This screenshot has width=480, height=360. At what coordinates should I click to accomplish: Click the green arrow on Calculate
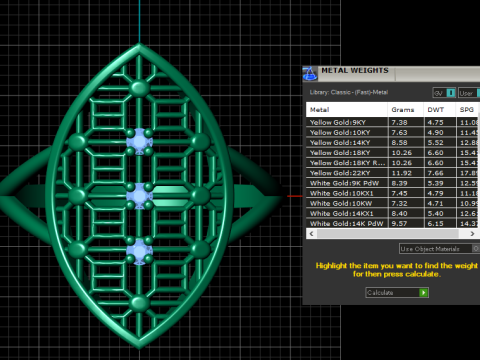pyautogui.click(x=423, y=293)
